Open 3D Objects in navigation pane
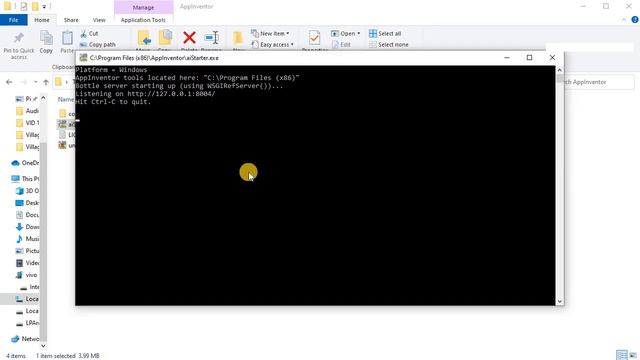The width and height of the screenshot is (640, 360). pos(27,191)
